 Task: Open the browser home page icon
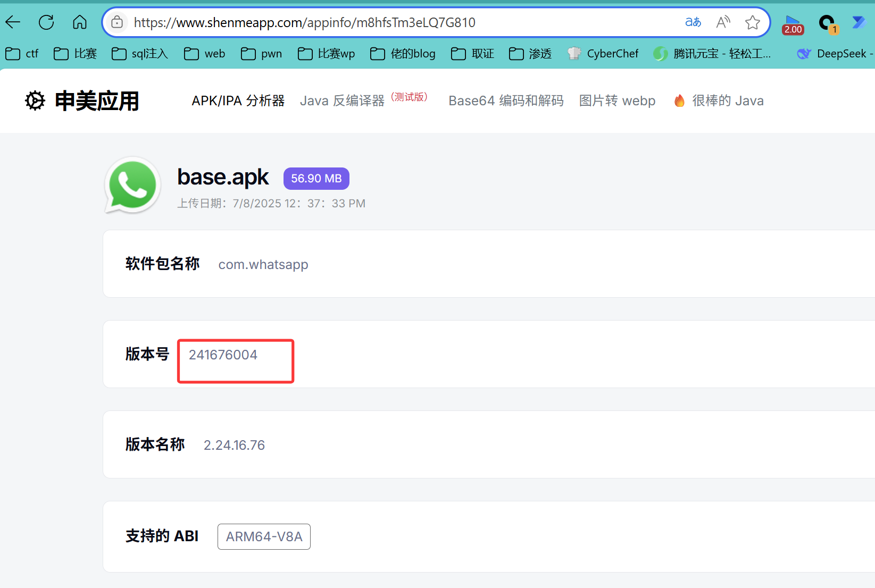coord(80,22)
